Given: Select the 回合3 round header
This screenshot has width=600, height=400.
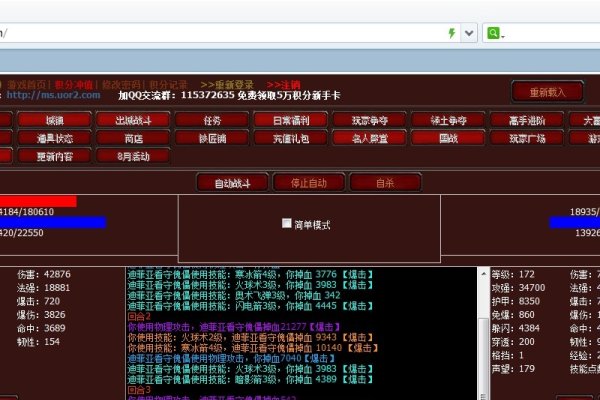Looking at the screenshot, I should click(139, 390).
